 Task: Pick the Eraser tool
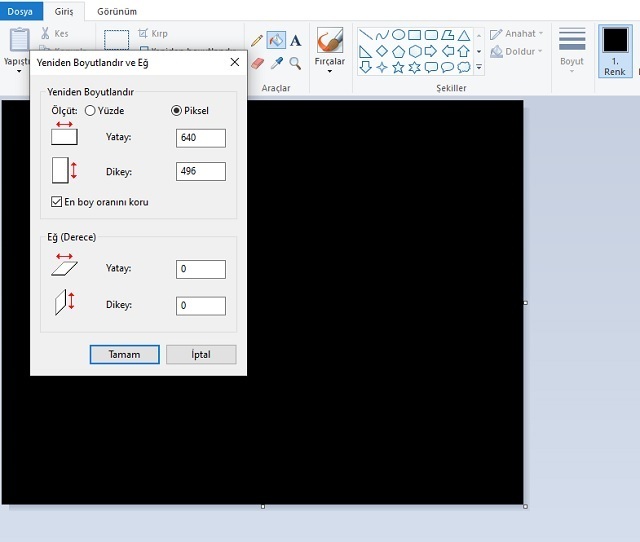click(x=257, y=63)
